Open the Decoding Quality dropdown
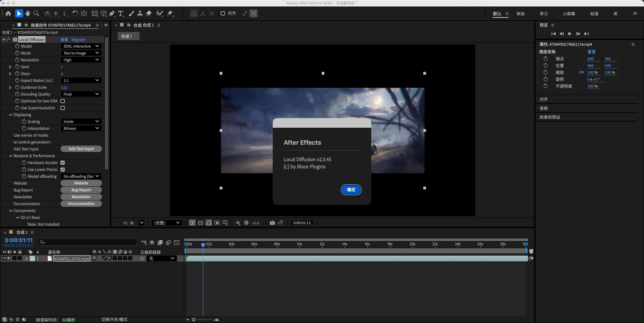This screenshot has height=323, width=644. coord(81,94)
